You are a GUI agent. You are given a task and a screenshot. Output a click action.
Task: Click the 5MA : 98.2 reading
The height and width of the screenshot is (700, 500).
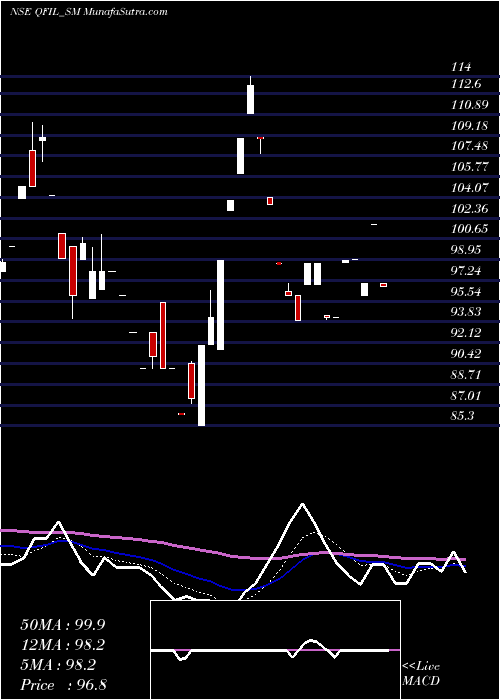(x=58, y=666)
